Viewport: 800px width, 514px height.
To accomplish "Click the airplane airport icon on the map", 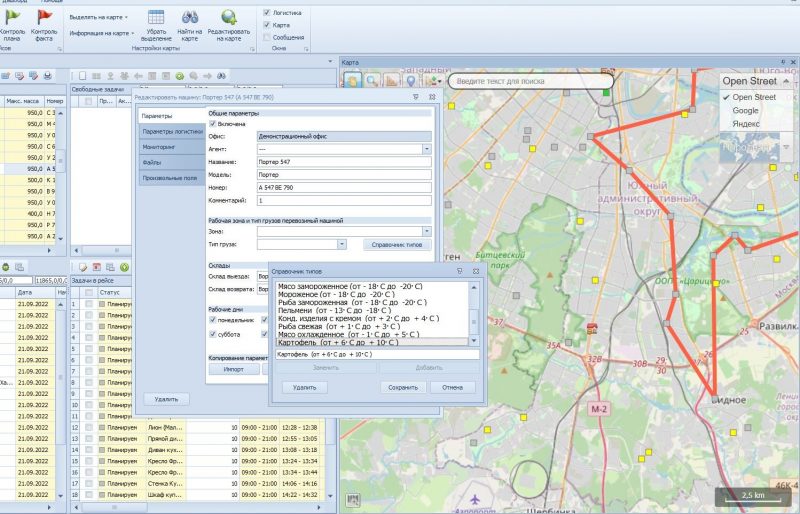I will coord(476,499).
